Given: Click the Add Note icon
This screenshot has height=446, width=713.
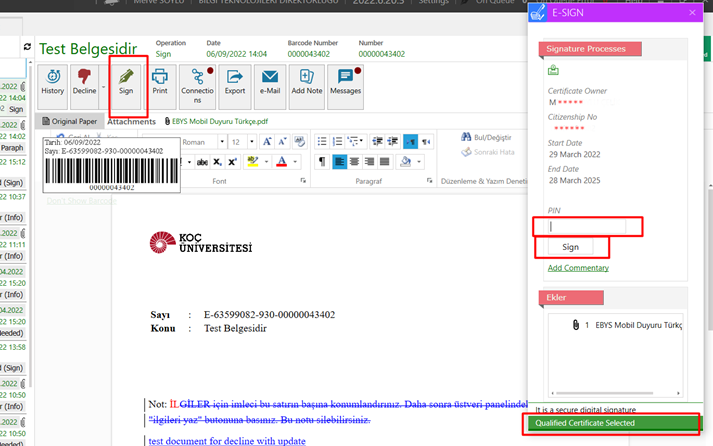Looking at the screenshot, I should click(306, 82).
